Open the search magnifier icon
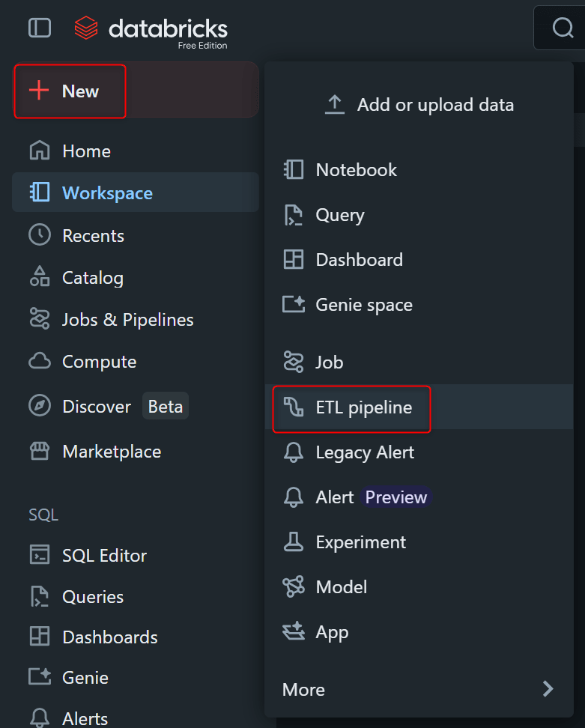 [x=563, y=28]
